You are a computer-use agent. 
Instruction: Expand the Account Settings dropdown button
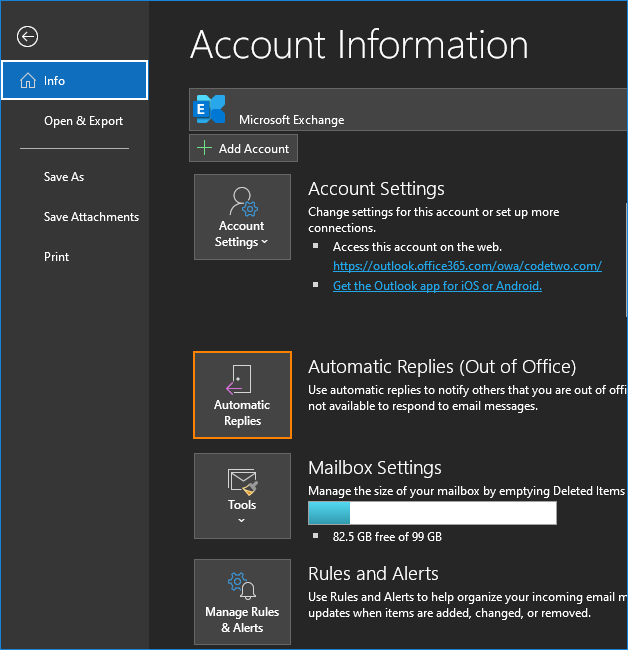point(242,217)
